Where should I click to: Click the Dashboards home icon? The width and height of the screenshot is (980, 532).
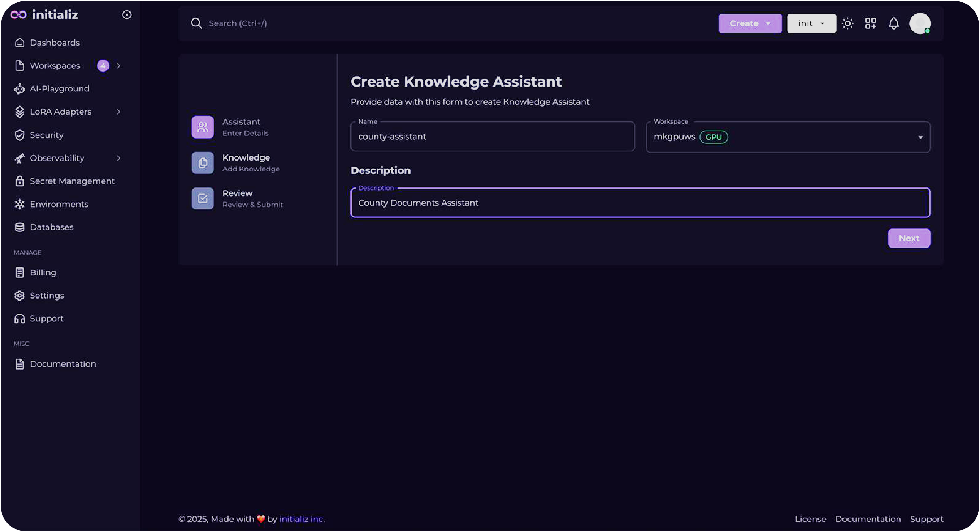19,43
